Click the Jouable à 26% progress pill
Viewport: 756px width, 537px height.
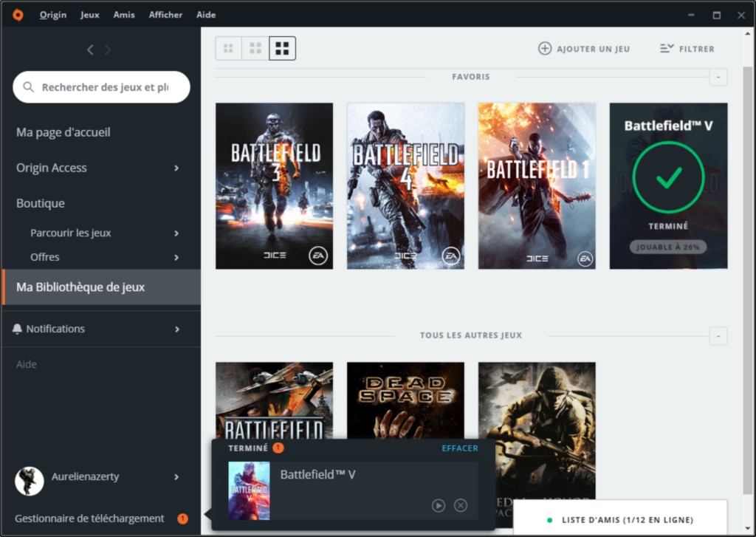pyautogui.click(x=668, y=247)
